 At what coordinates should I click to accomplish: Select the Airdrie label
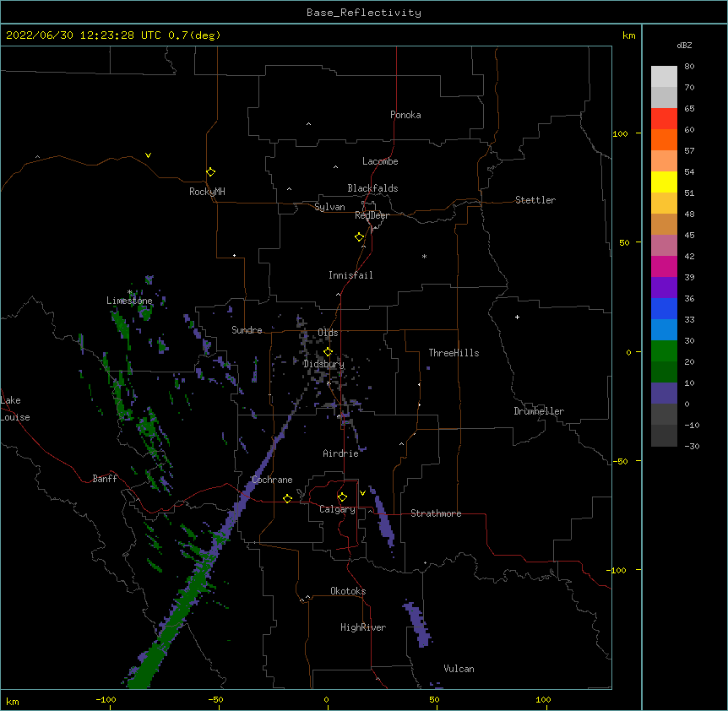(341, 453)
